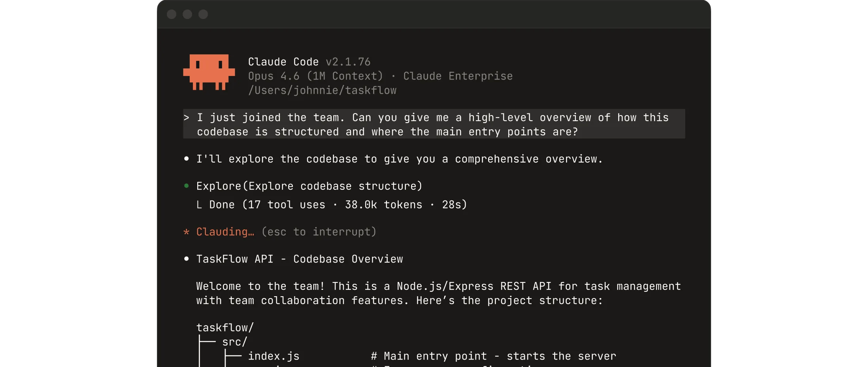
Task: Click the bullet before TaskFlow API heading
Action: tap(186, 259)
